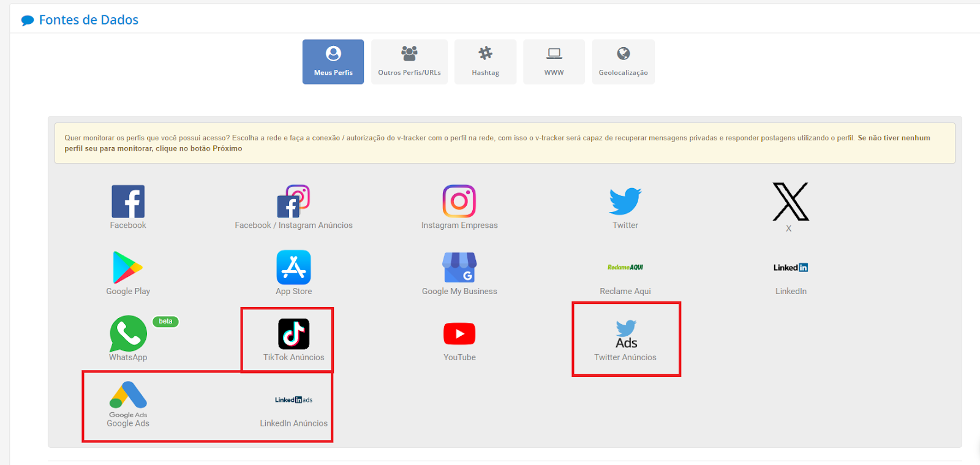Open the WWW tab

click(554, 62)
